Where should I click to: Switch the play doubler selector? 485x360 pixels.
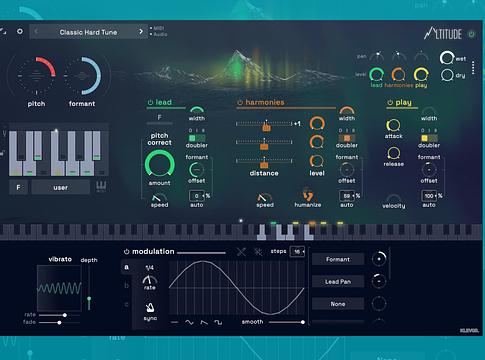[x=429, y=138]
